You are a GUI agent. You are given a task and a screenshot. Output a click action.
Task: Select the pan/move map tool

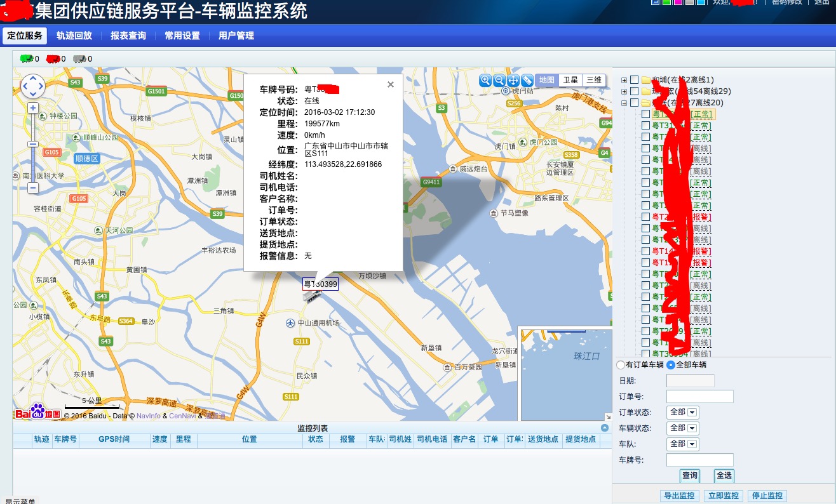click(x=513, y=80)
